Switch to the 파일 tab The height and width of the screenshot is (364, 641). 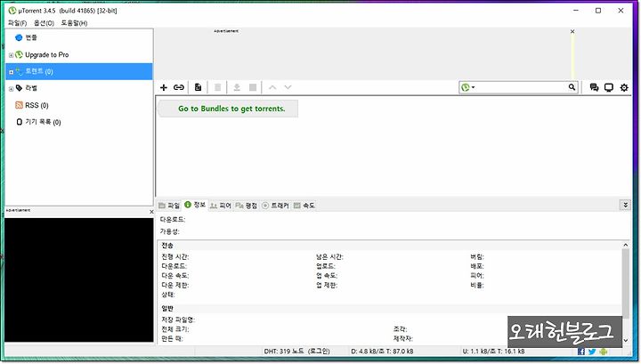169,206
